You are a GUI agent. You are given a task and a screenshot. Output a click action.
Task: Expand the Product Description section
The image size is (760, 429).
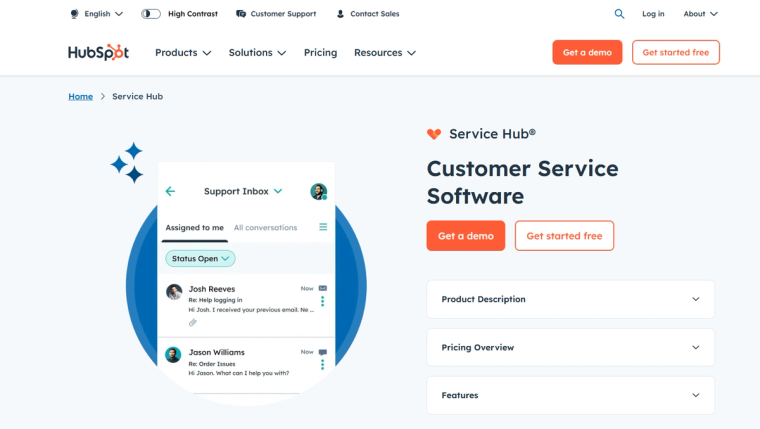point(570,299)
